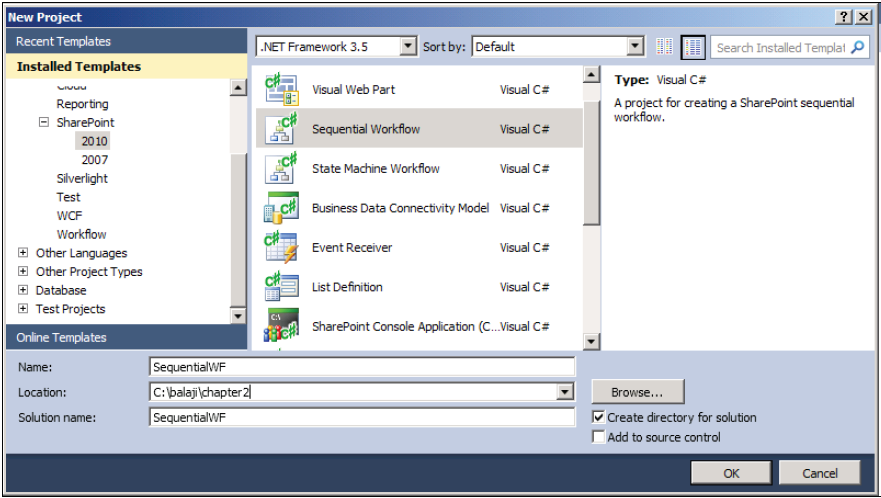The width and height of the screenshot is (881, 498).
Task: Select Business Data Connectivity Model name
Action: coord(401,208)
